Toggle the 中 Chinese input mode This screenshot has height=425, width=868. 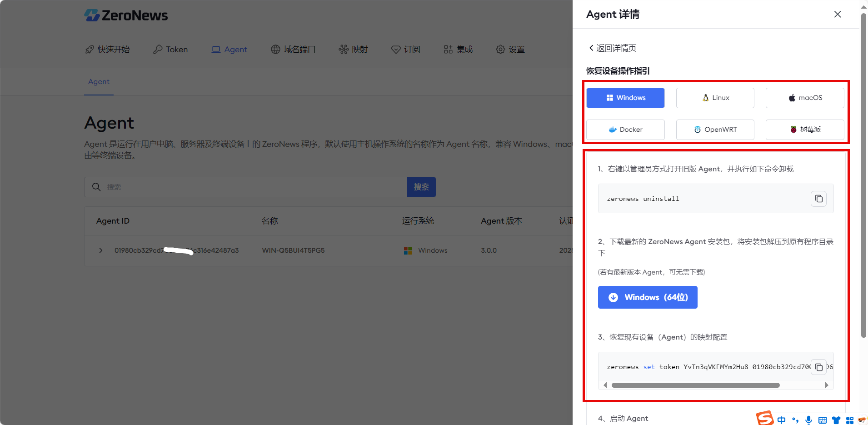click(781, 420)
